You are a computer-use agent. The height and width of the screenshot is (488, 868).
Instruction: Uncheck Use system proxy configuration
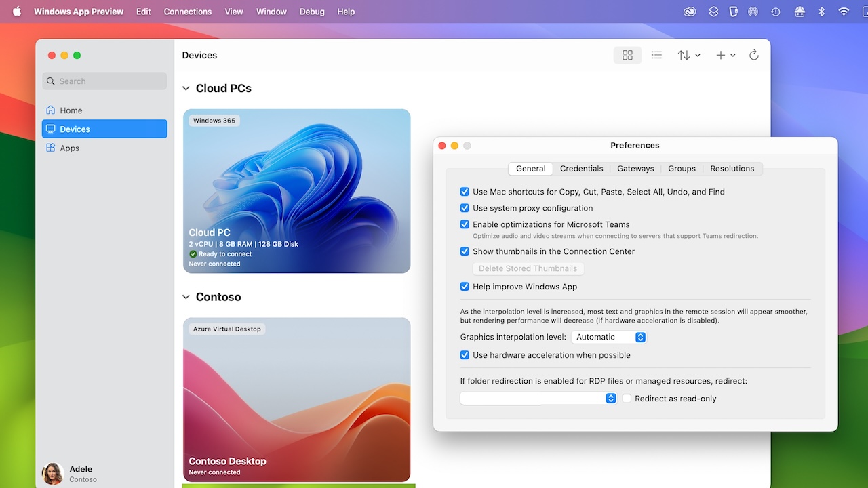tap(465, 208)
